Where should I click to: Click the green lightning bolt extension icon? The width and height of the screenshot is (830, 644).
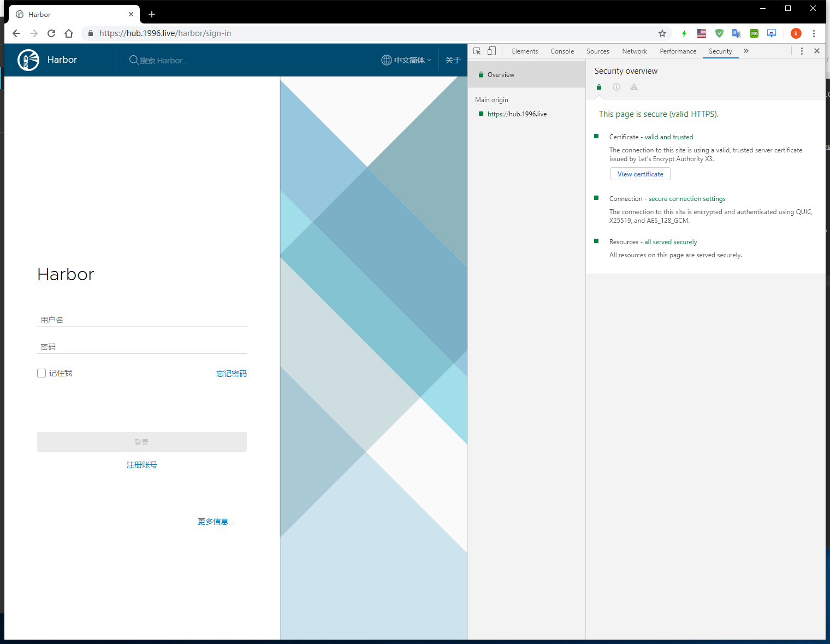pos(684,33)
